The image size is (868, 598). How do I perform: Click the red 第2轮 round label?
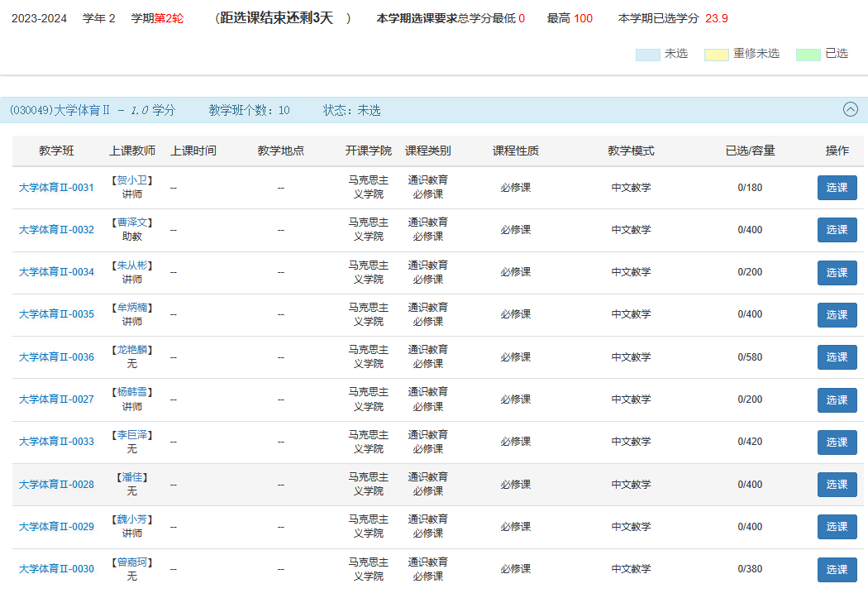(x=169, y=18)
